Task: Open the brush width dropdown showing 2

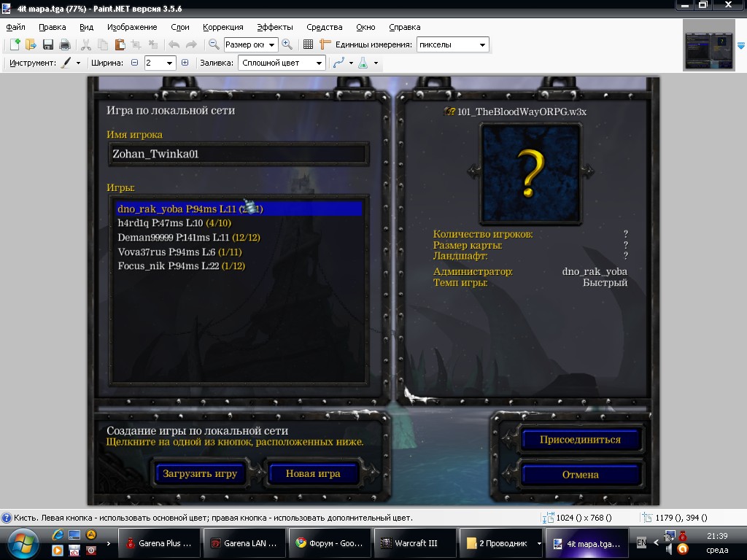Action: [x=160, y=63]
